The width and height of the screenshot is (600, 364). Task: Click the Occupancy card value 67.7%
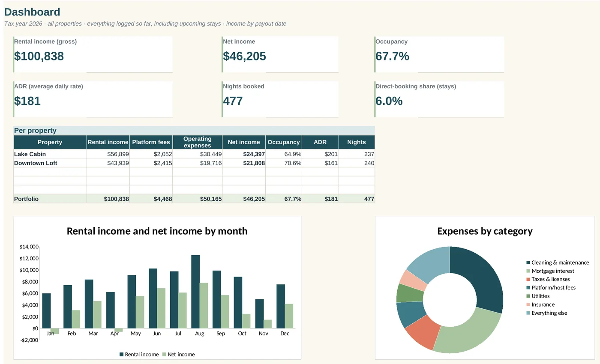pos(392,56)
